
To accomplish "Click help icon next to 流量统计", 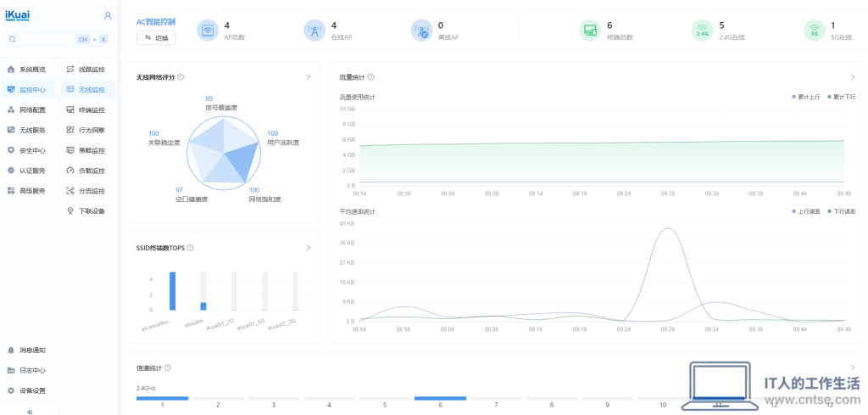I will 371,77.
